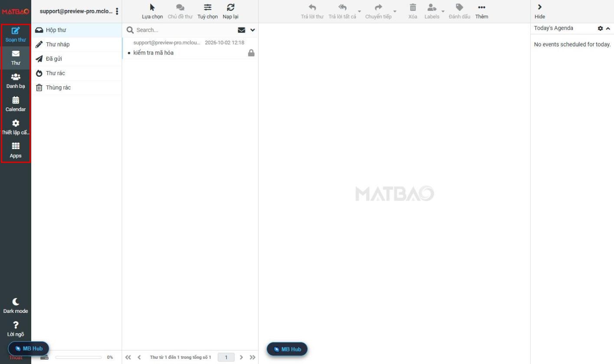Toggle Dark mode

pos(16,305)
